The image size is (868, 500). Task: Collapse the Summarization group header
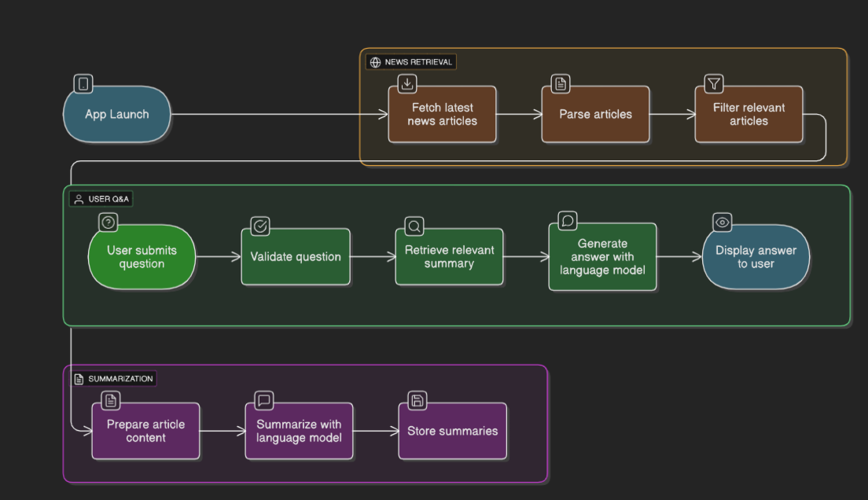115,378
